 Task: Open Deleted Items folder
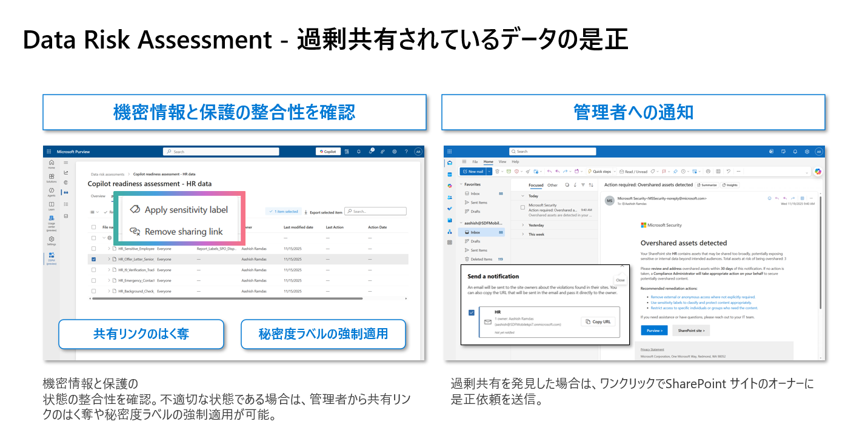[481, 259]
